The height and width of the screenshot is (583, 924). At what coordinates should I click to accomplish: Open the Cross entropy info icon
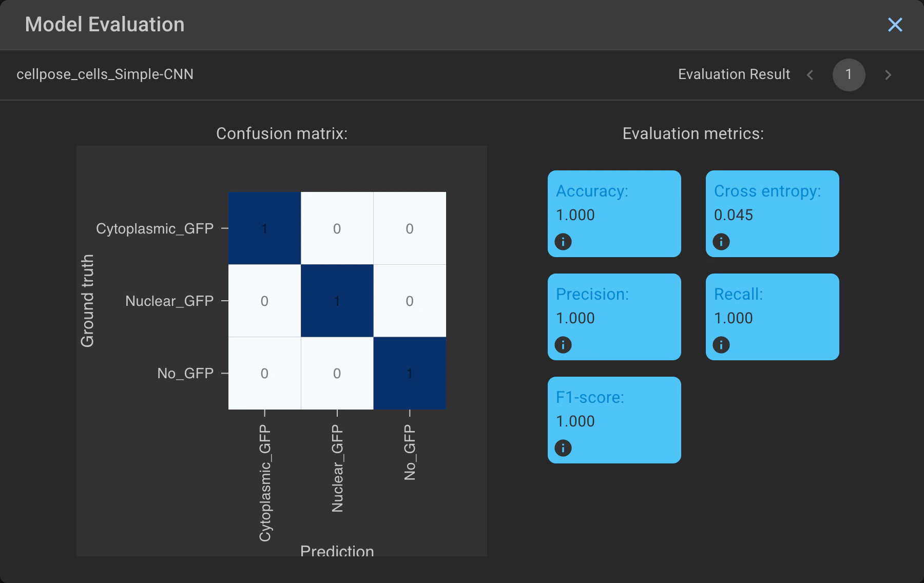point(721,241)
